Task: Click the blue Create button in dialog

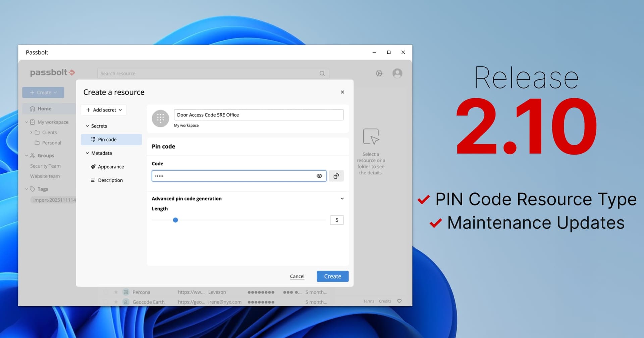Action: coord(333,276)
